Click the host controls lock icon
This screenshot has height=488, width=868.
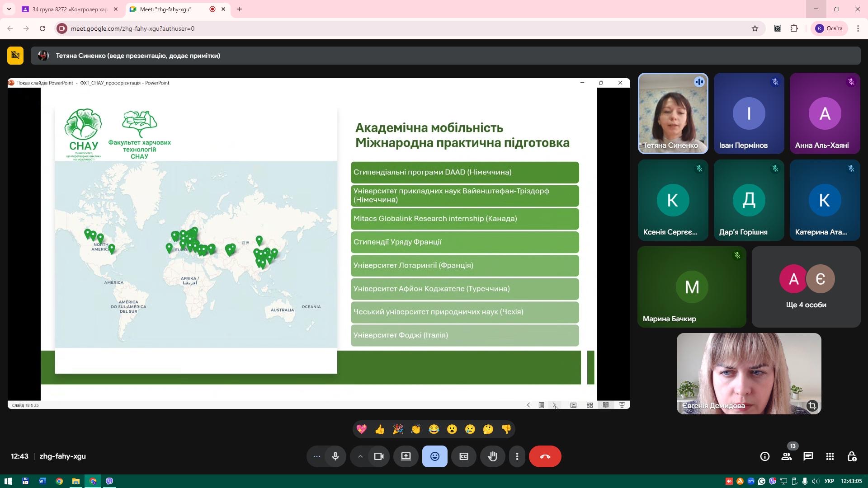pos(852,456)
